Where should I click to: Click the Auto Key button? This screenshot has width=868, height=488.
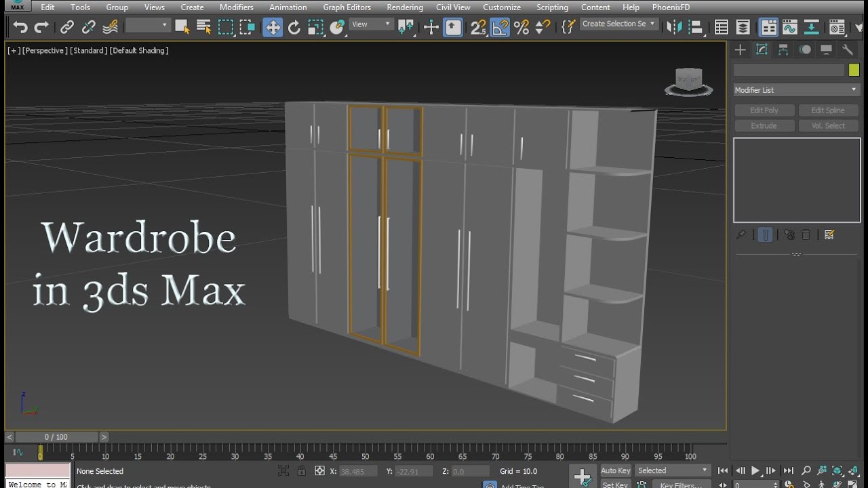(x=616, y=470)
